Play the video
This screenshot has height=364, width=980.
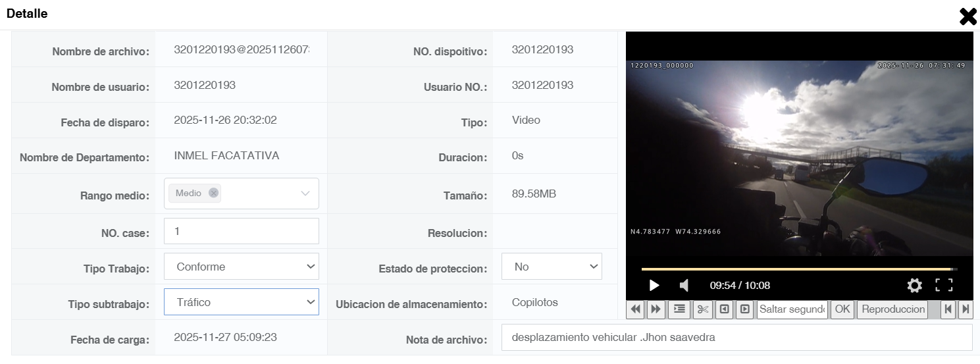pyautogui.click(x=654, y=285)
